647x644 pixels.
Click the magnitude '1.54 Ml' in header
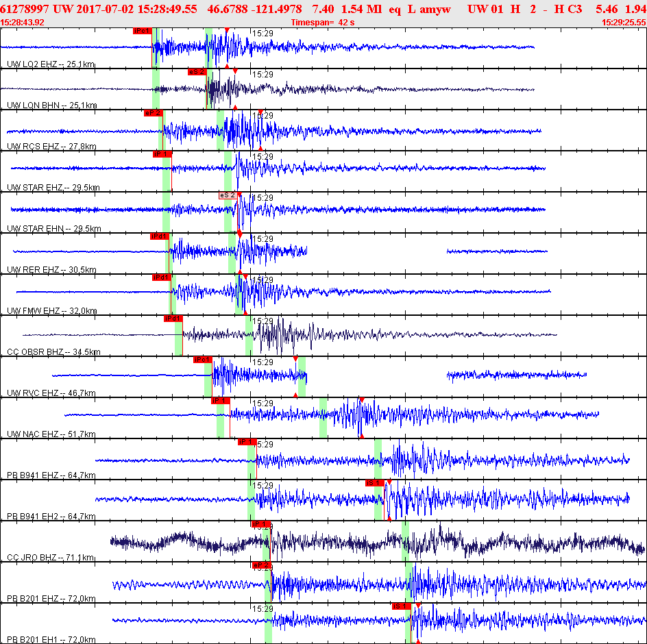361,9
